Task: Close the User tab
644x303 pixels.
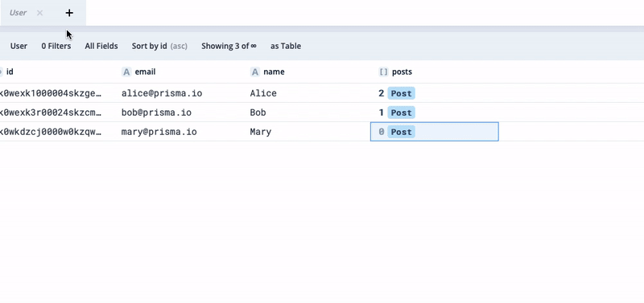Action: (x=39, y=13)
